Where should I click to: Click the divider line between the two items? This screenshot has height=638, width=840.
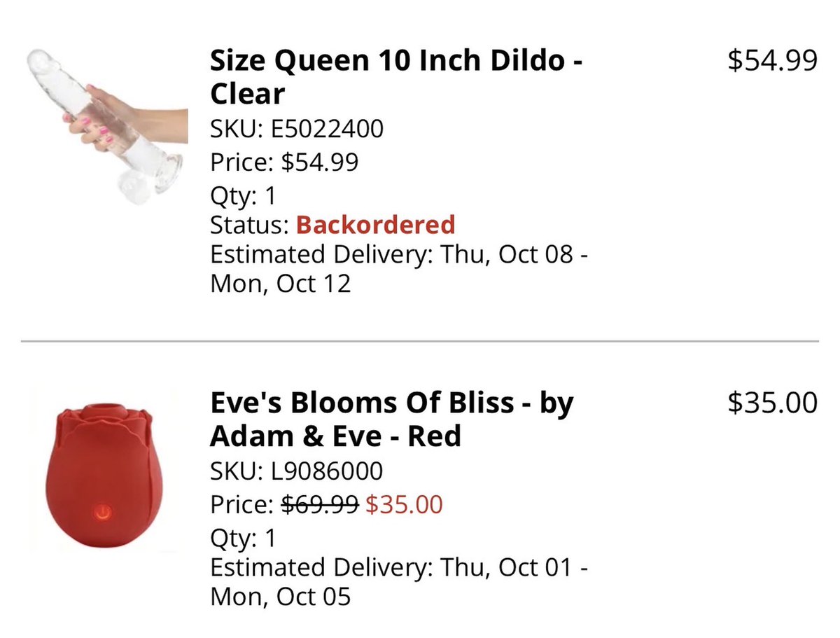click(420, 341)
